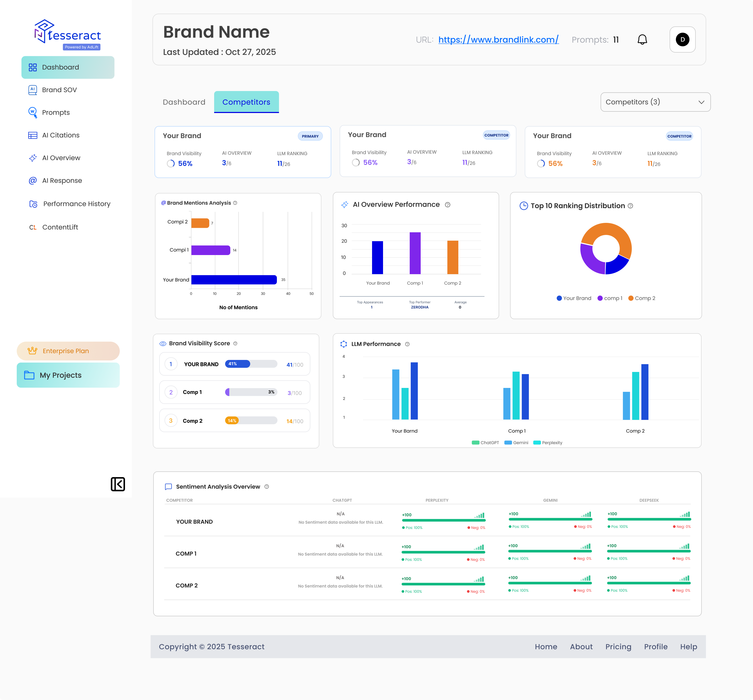Open the Competitors (3) dropdown
Viewport: 753px width, 700px height.
(655, 102)
